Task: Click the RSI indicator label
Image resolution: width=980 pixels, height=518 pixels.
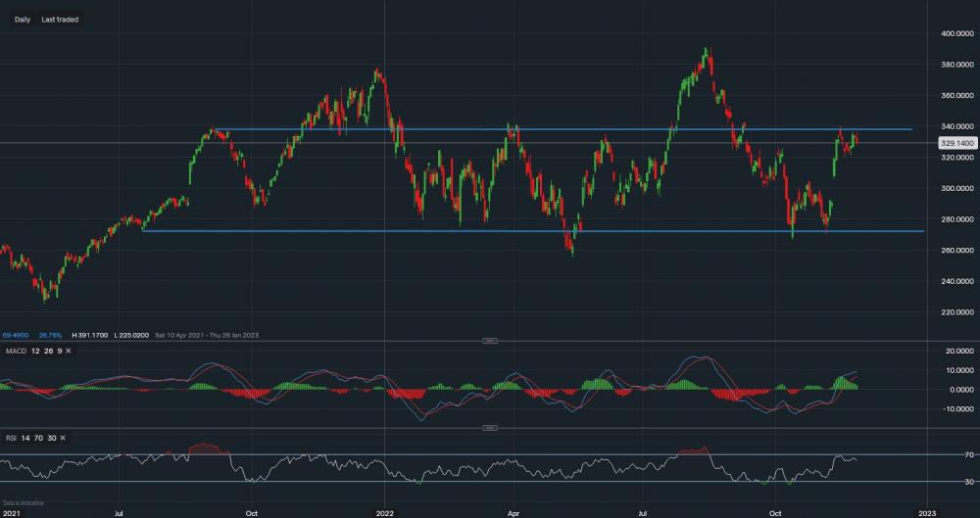Action: click(11, 437)
